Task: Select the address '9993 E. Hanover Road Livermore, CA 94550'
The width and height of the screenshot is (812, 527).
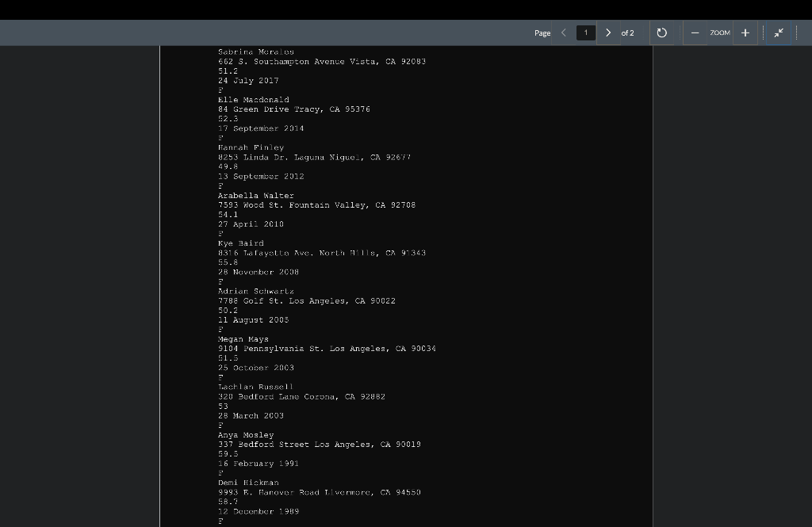Action: (319, 493)
